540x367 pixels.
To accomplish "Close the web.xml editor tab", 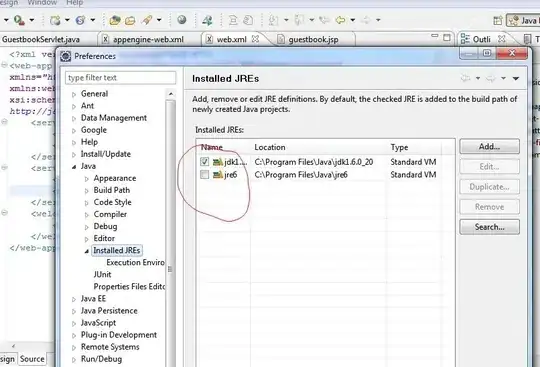I will tap(255, 39).
